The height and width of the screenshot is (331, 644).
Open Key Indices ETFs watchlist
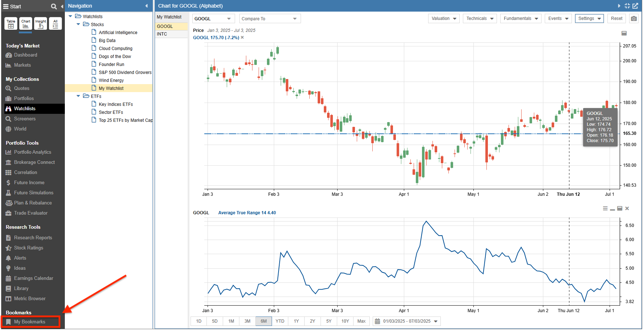tap(116, 104)
